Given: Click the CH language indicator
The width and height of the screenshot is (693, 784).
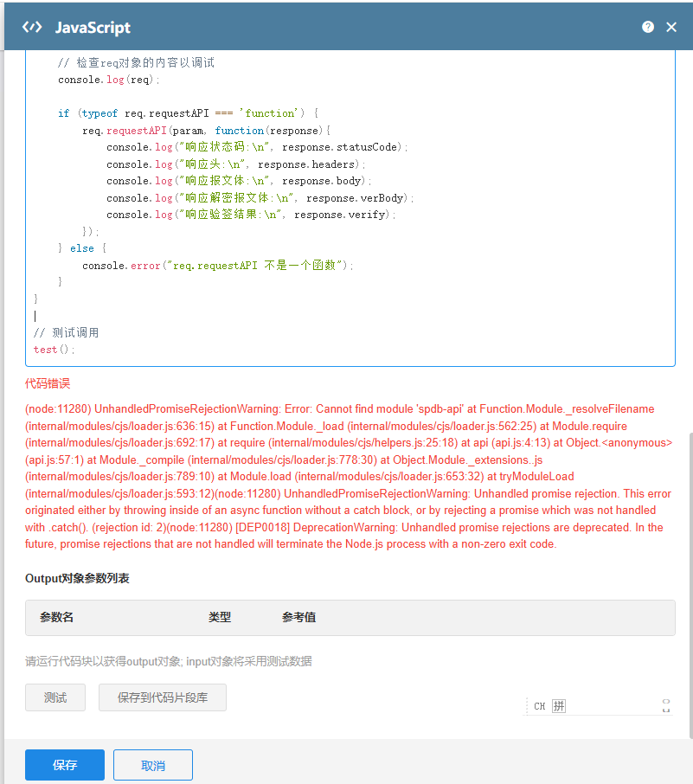Looking at the screenshot, I should (540, 706).
